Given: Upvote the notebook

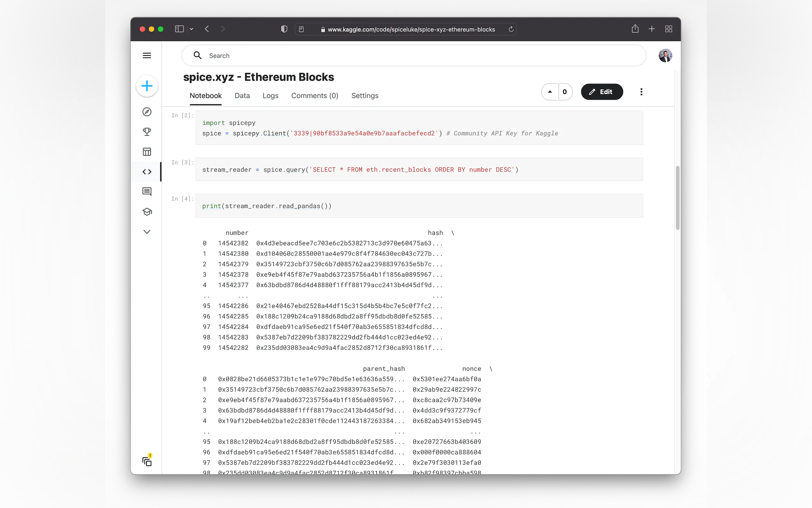Looking at the screenshot, I should 550,92.
